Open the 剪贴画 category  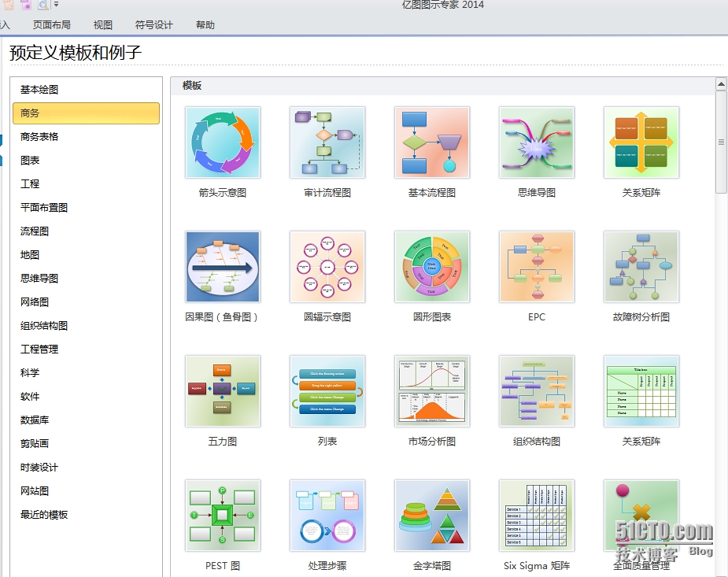tap(87, 444)
